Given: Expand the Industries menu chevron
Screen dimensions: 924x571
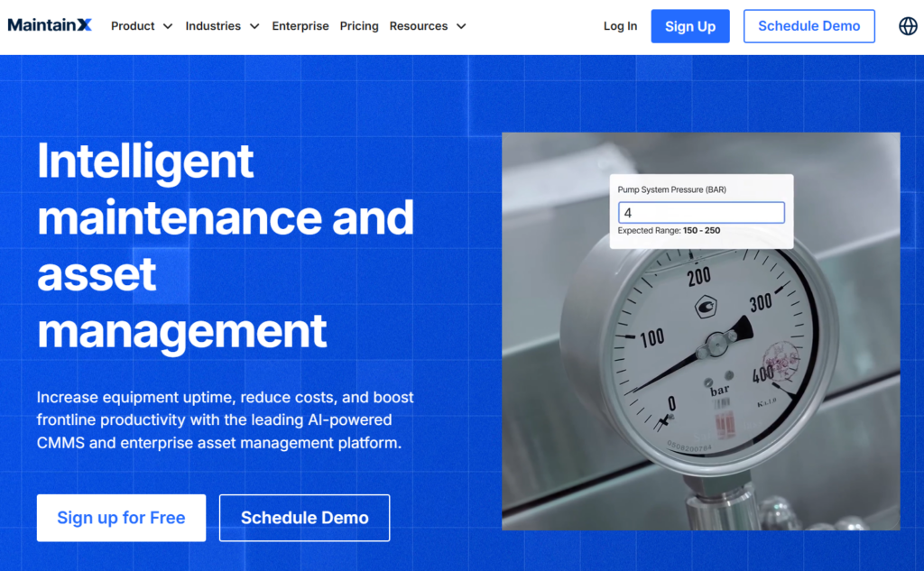Looking at the screenshot, I should coord(254,26).
